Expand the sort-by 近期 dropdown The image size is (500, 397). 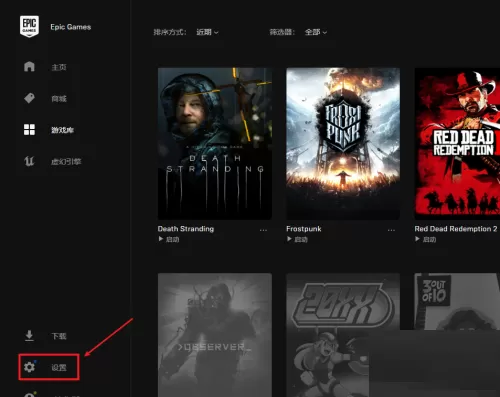click(x=207, y=32)
